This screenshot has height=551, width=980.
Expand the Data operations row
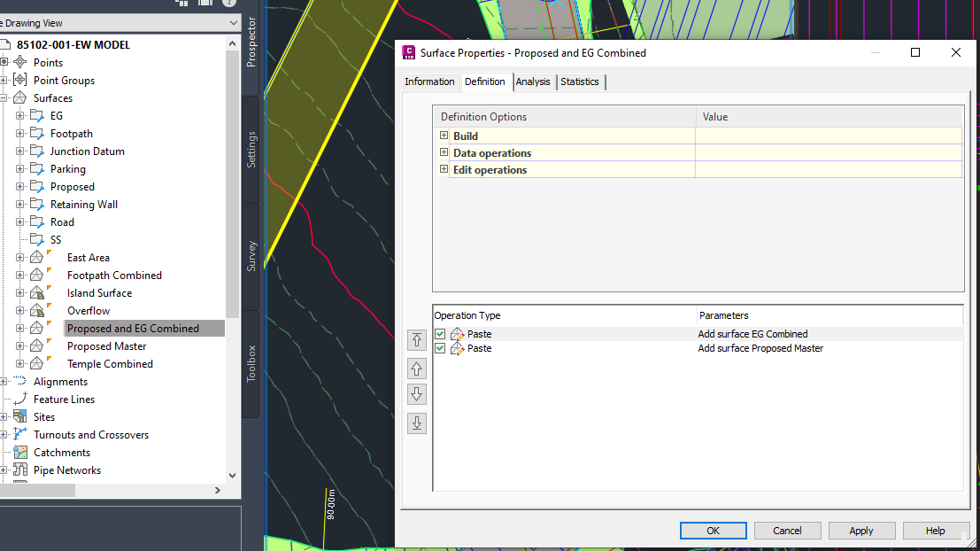(x=444, y=152)
